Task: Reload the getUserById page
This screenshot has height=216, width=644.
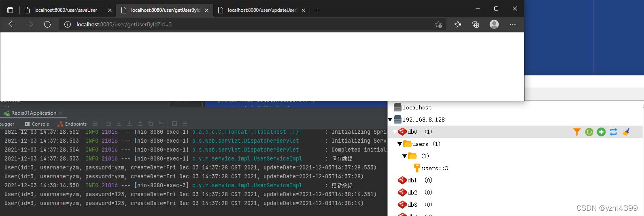Action: 47,24
